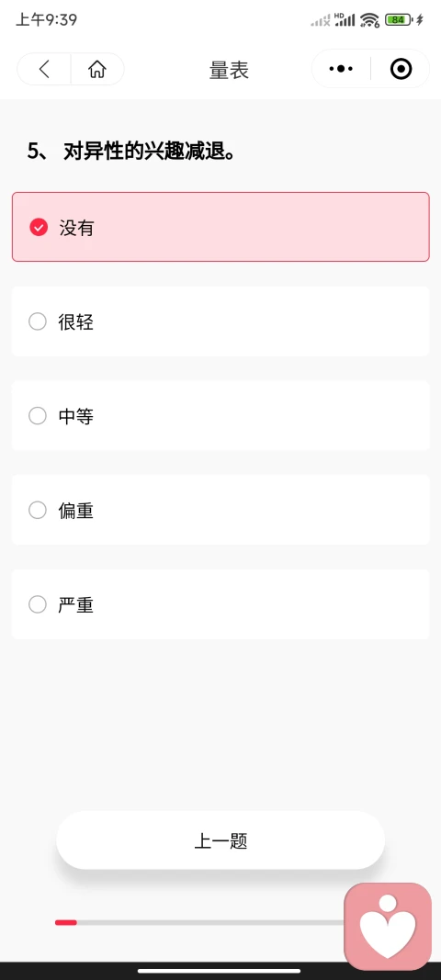
Task: Click the 没有 option text label
Action: pos(76,228)
